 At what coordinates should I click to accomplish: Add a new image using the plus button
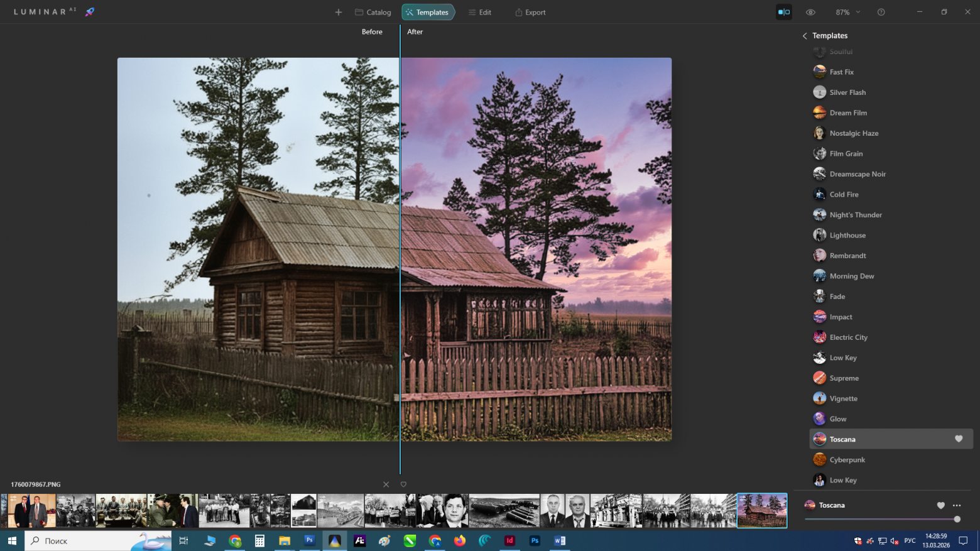coord(338,12)
